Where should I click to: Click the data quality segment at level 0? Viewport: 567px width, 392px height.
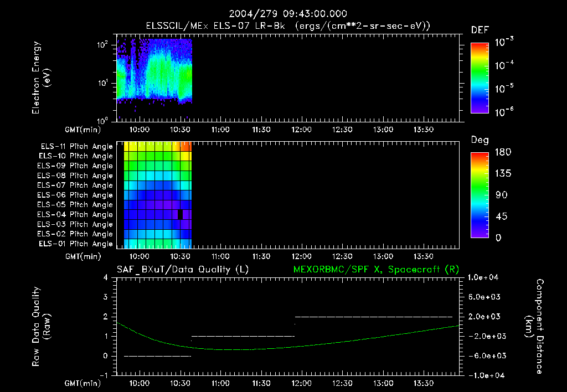157,356
